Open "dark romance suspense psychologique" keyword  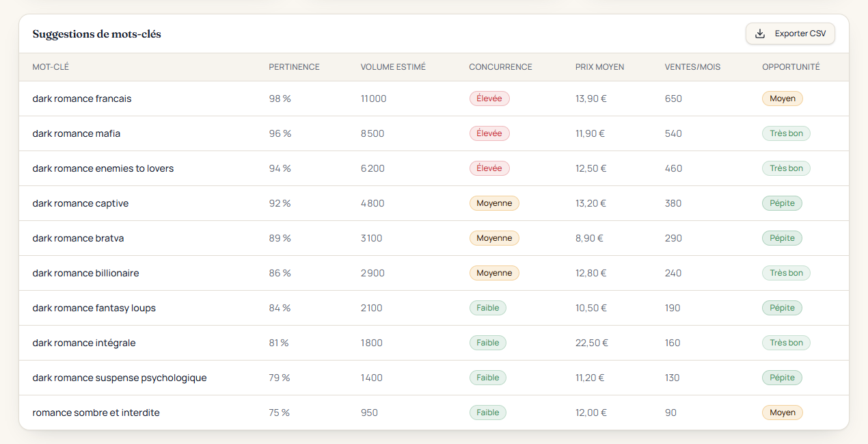[x=120, y=378]
